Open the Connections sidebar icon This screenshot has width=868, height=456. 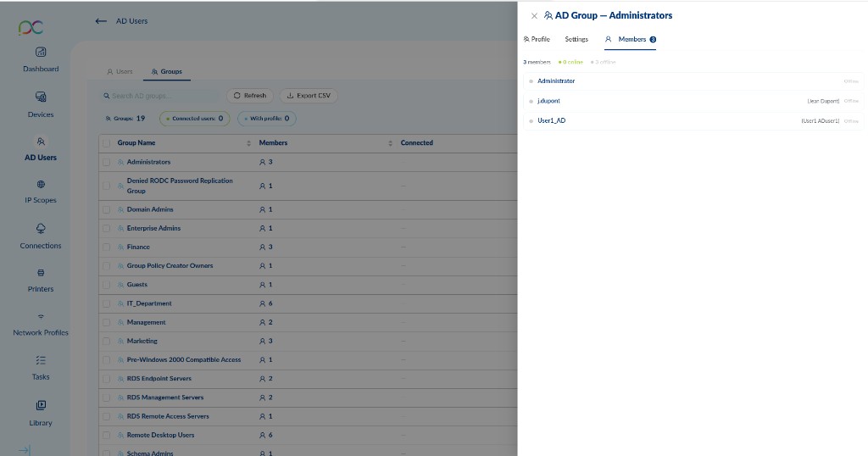[x=41, y=229]
